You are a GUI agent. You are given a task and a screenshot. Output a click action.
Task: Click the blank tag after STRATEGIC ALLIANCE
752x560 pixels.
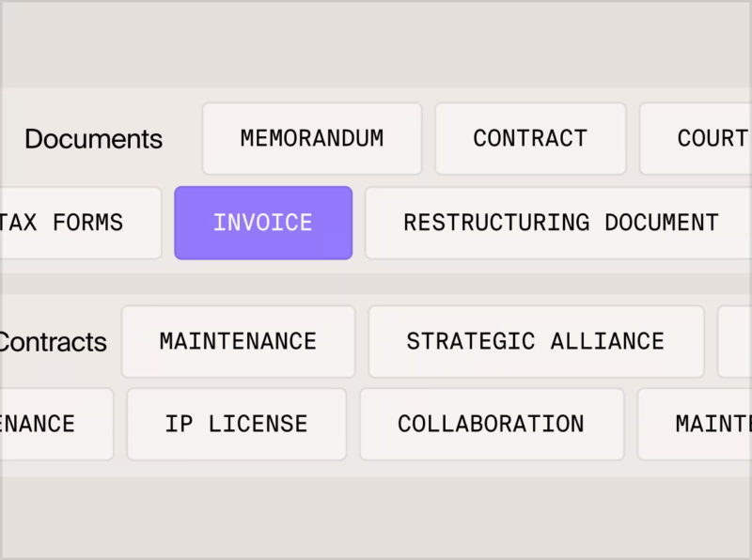(x=736, y=342)
